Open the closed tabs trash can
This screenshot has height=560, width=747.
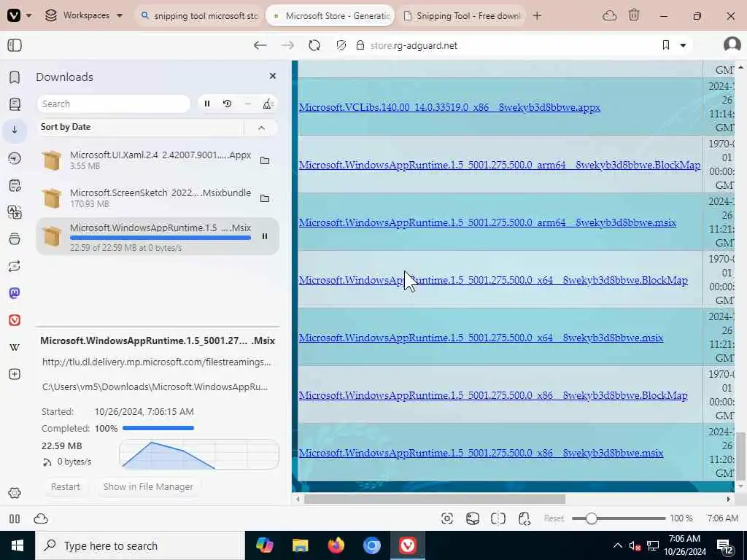tap(634, 15)
